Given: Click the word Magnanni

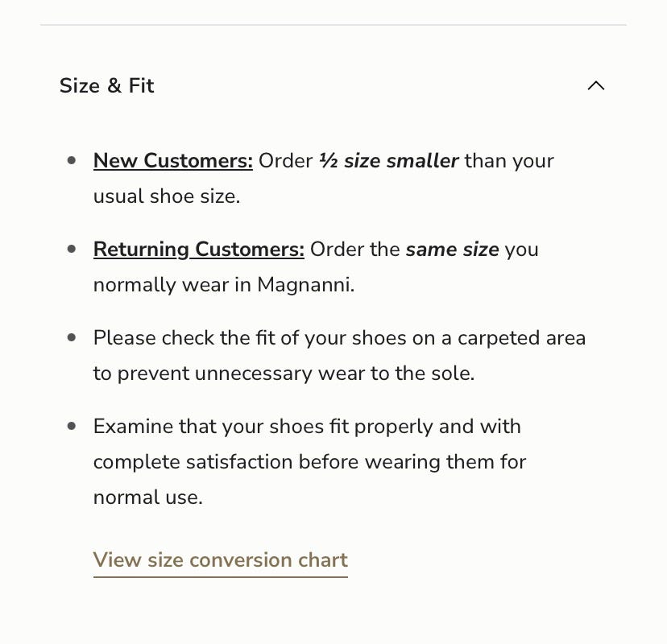Looking at the screenshot, I should (305, 284).
